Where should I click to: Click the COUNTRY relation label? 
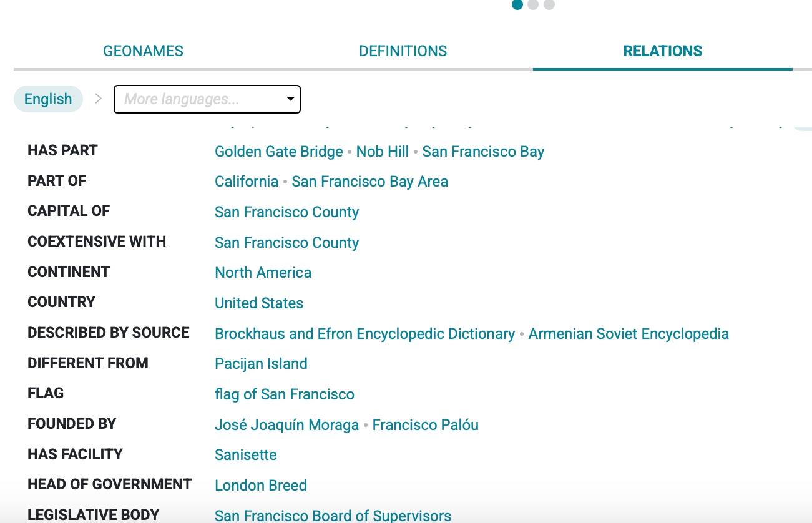pos(61,302)
